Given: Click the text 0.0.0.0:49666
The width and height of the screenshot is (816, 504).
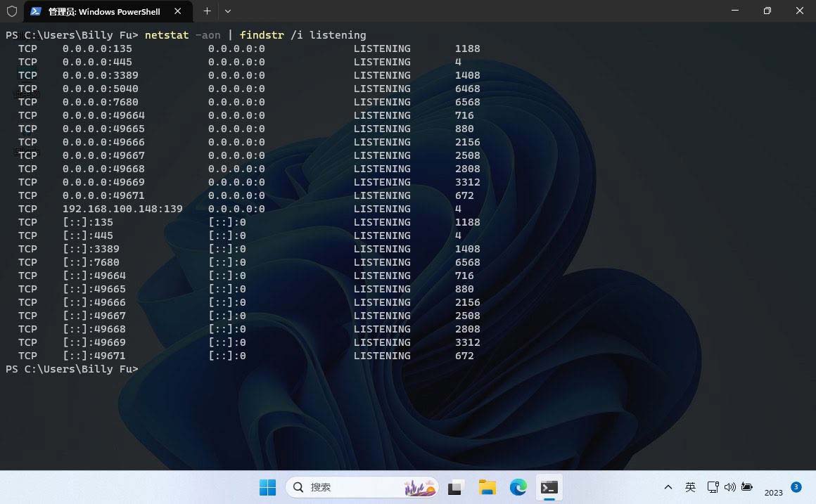Looking at the screenshot, I should click(x=103, y=142).
